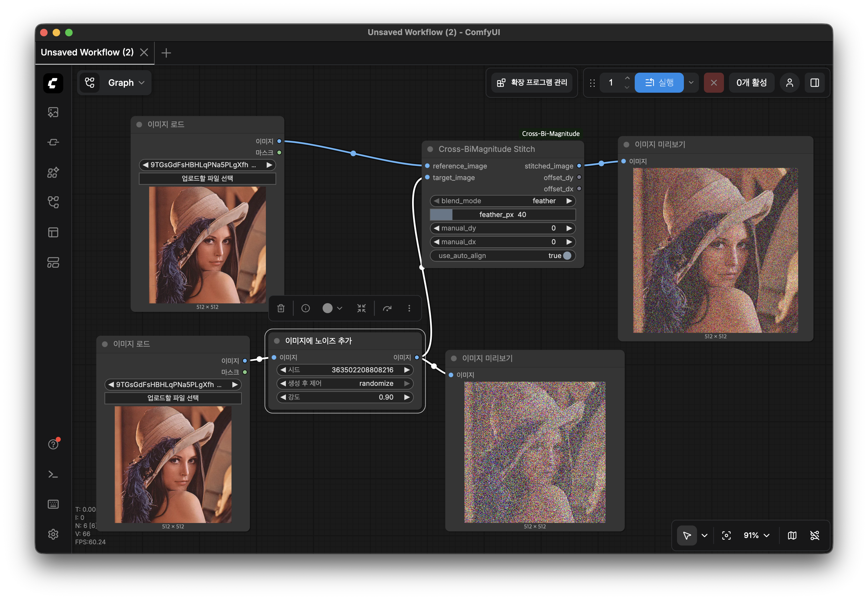Add a new workflow tab

(166, 53)
